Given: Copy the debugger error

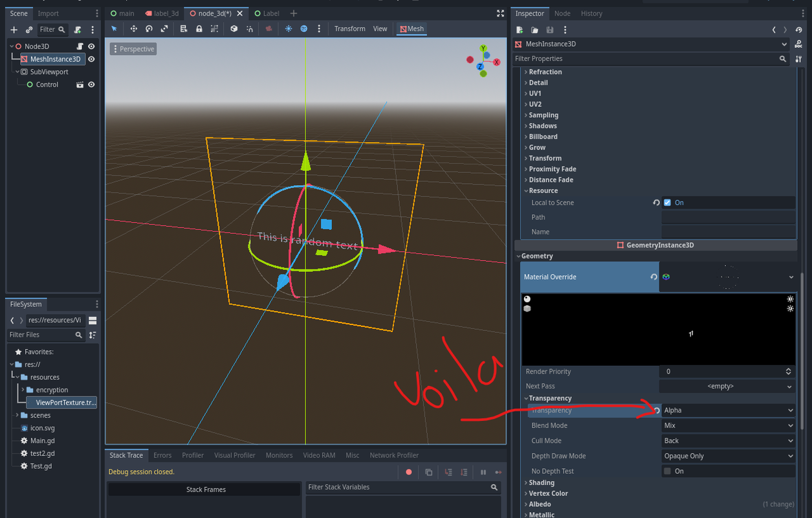Looking at the screenshot, I should coord(428,472).
